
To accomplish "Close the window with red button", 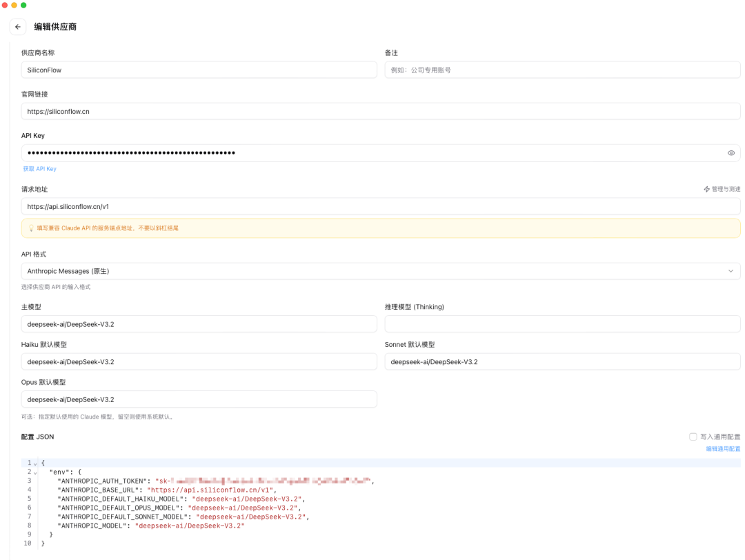I will (5, 6).
